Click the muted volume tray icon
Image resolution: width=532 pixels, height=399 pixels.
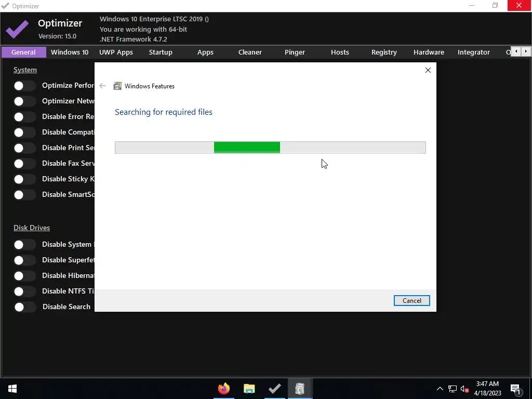(x=464, y=389)
